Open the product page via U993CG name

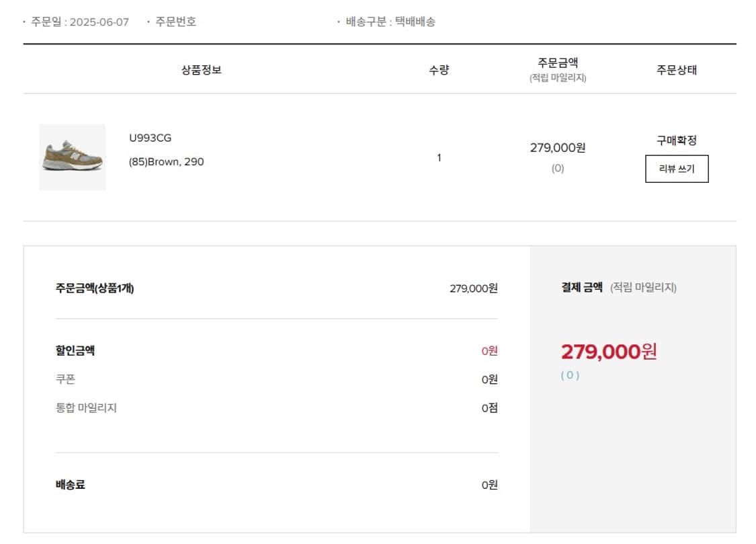click(x=149, y=138)
